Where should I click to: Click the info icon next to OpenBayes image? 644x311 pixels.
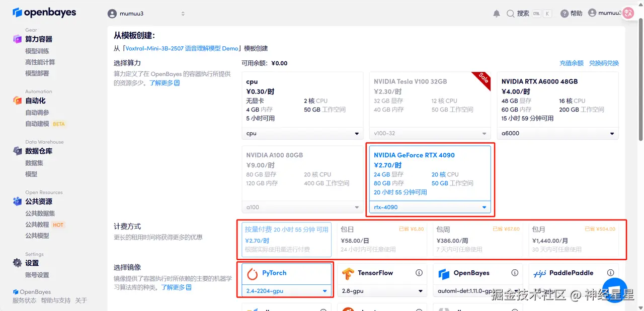point(514,273)
